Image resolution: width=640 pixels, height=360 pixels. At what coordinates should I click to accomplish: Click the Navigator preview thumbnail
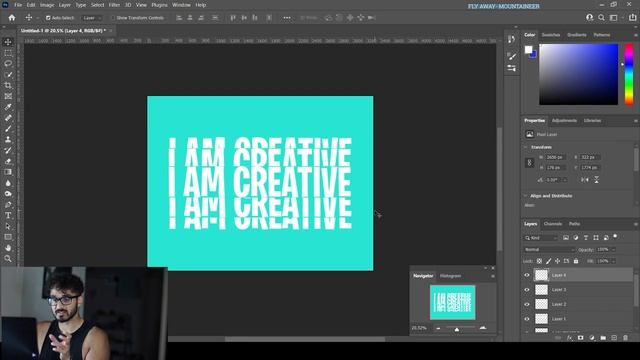[x=452, y=302]
